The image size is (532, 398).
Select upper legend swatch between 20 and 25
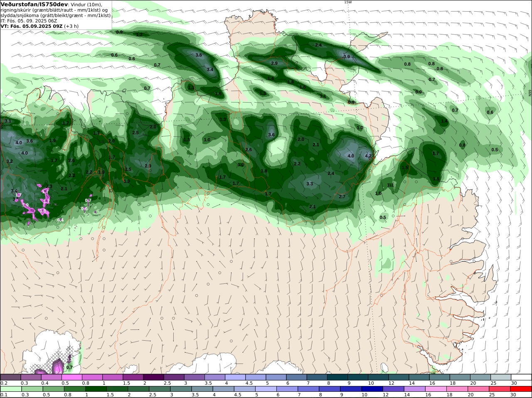(x=481, y=377)
